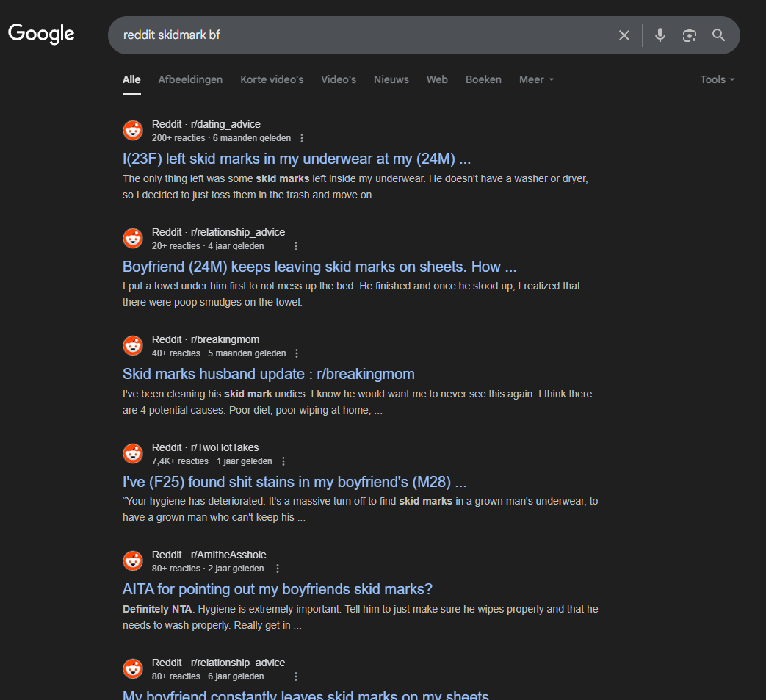Click Reddit favicon of the 6 jaar geleden result

tap(133, 669)
